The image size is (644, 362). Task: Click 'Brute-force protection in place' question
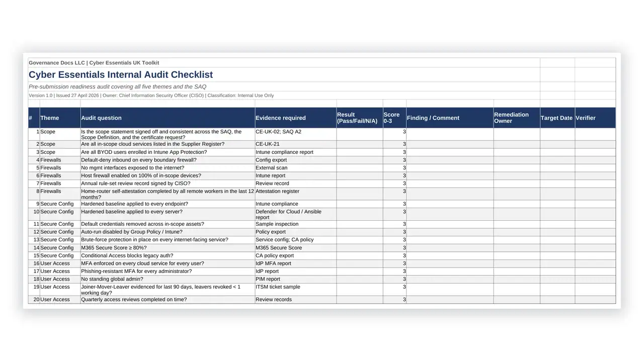click(x=168, y=240)
